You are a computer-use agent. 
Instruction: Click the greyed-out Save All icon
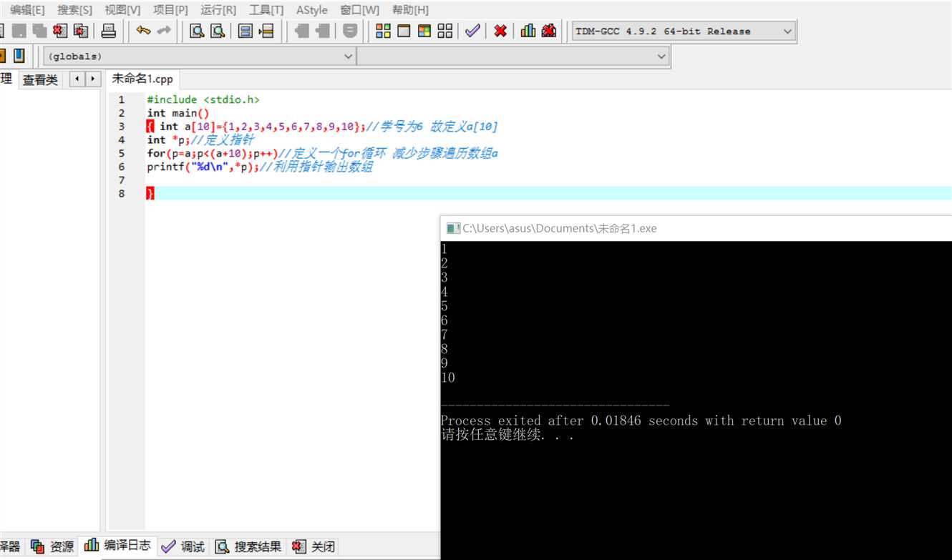click(x=40, y=31)
